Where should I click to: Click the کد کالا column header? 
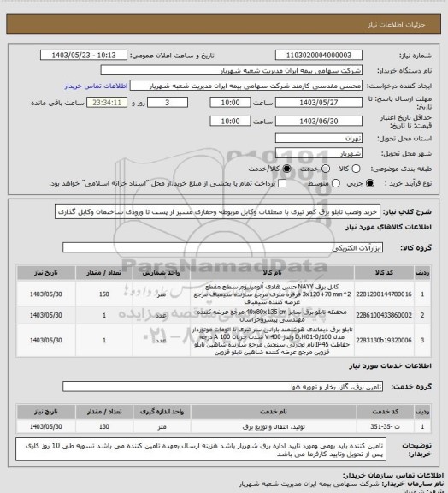384,273
